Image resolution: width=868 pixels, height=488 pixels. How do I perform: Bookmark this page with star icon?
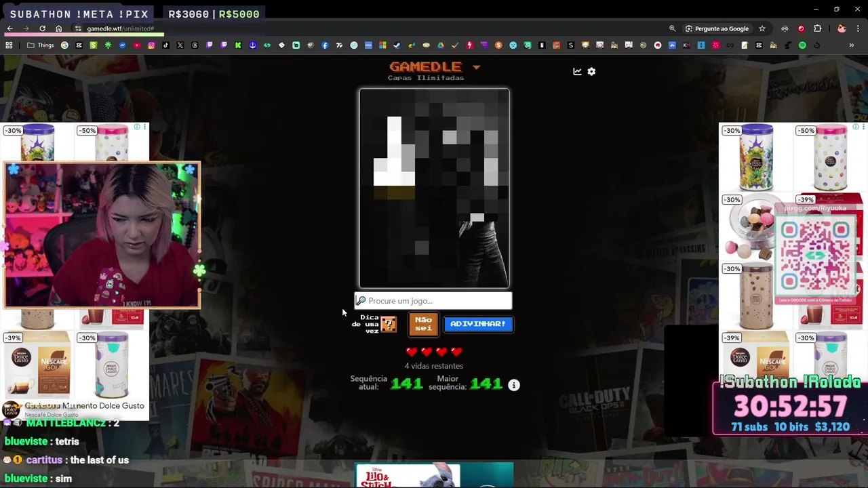pyautogui.click(x=762, y=28)
